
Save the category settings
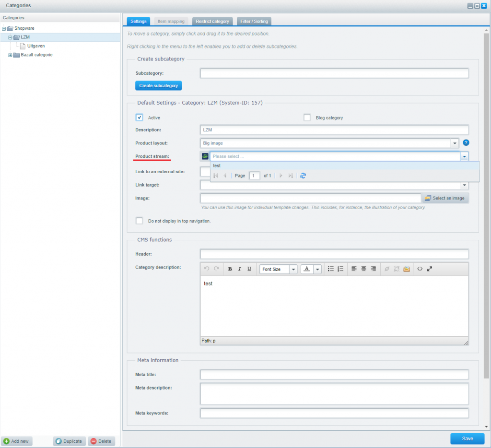point(467,438)
